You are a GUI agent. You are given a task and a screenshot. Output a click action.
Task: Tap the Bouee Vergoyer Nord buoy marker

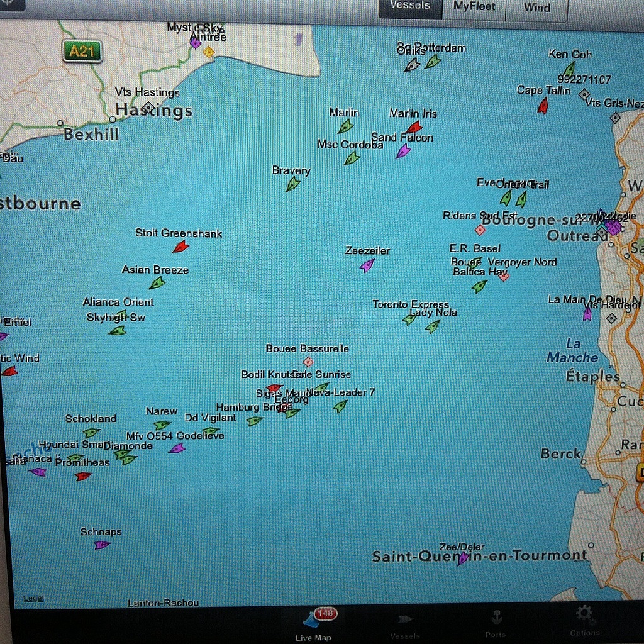pyautogui.click(x=504, y=277)
